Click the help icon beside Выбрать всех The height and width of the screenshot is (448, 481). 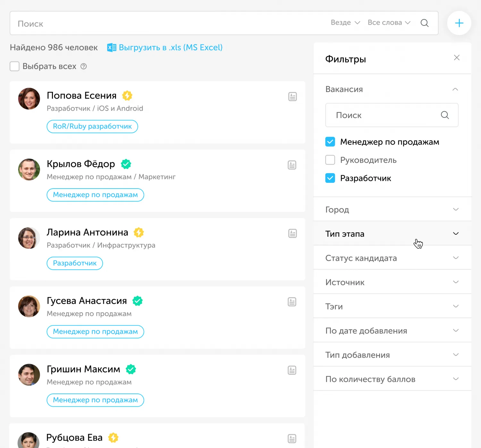84,66
